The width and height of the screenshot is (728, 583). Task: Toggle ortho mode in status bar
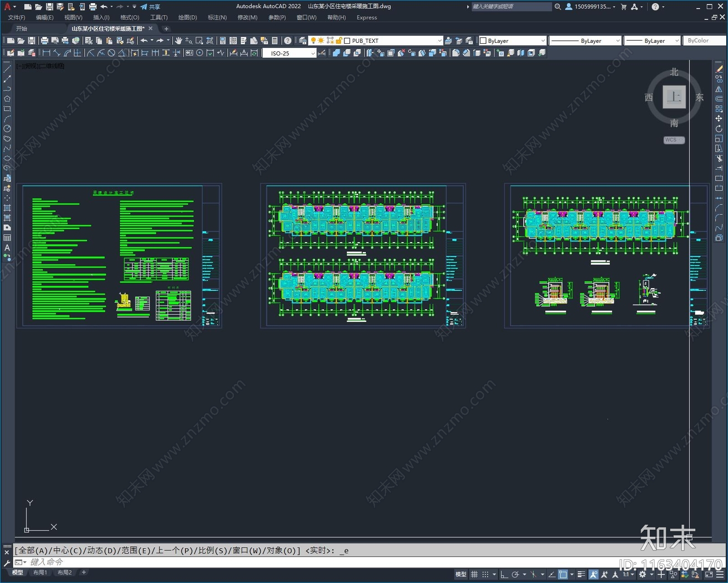click(504, 574)
